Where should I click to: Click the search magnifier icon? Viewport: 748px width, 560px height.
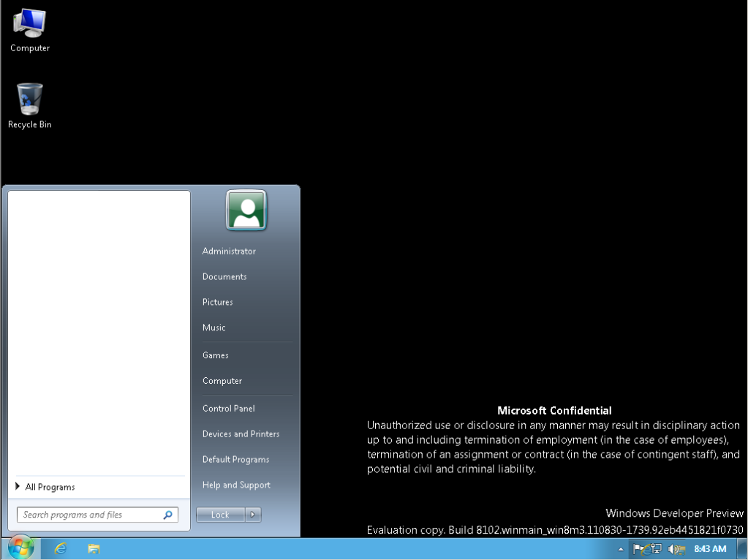coord(168,515)
